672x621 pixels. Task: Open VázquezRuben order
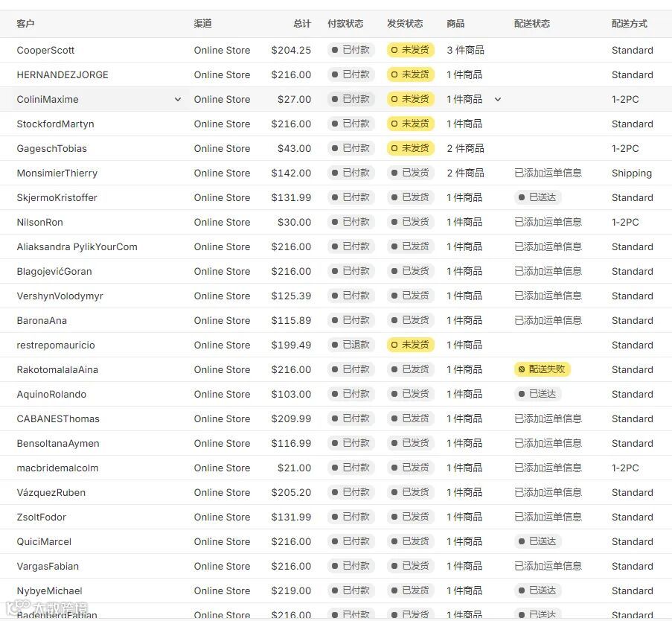[336, 492]
